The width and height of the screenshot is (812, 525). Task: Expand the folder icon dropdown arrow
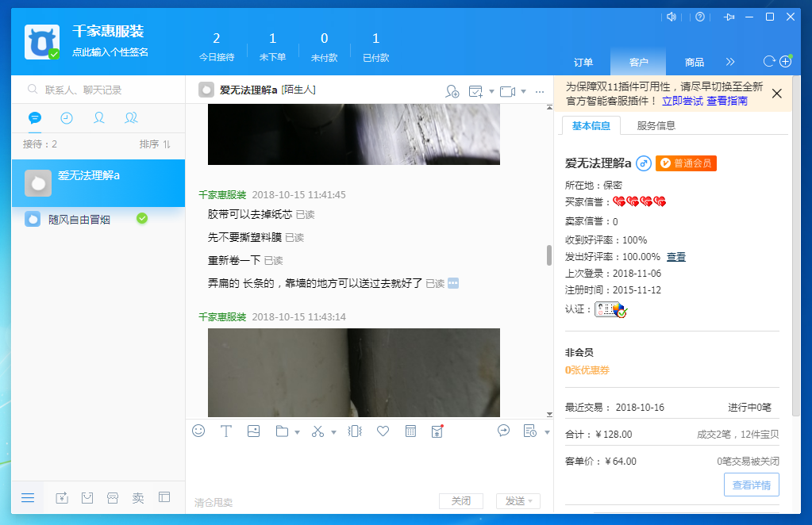pos(297,432)
